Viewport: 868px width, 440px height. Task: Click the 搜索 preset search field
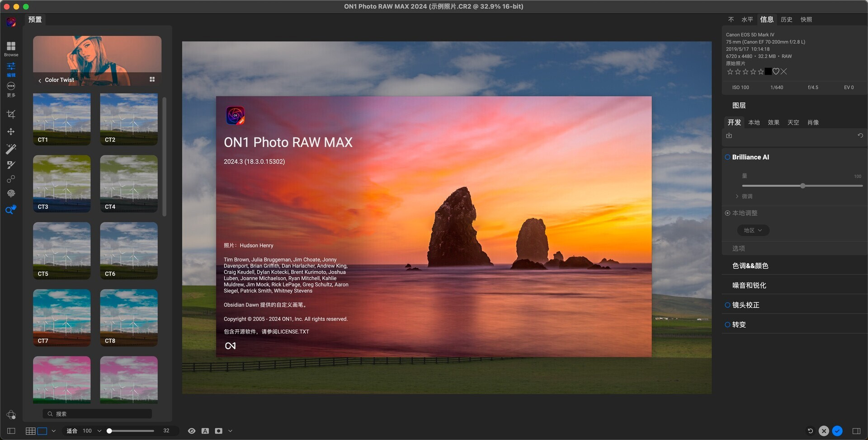[97, 414]
